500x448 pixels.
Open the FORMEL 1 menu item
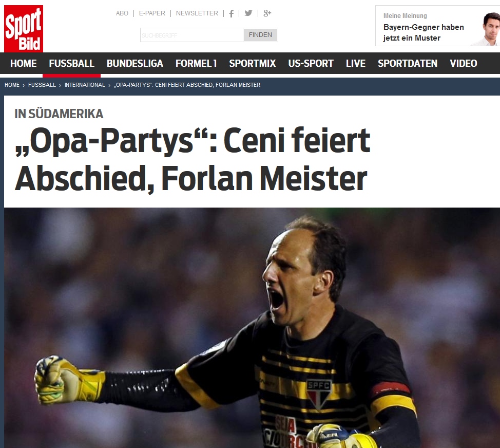[196, 63]
